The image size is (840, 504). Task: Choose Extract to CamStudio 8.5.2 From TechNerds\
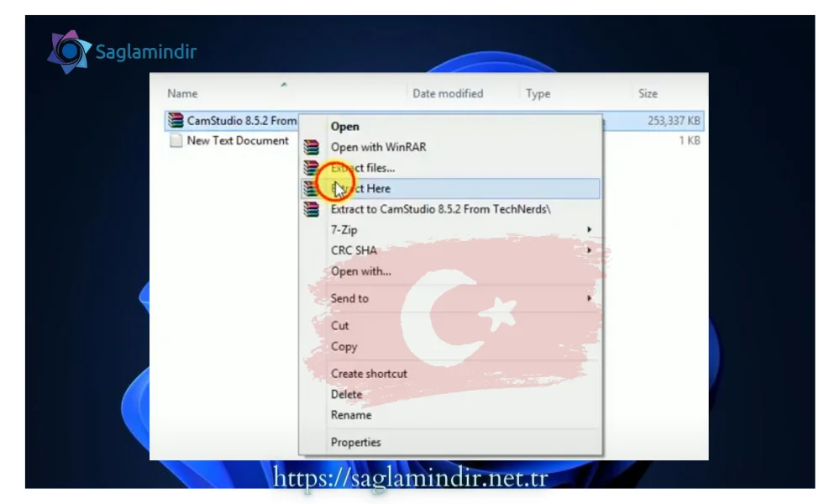440,209
